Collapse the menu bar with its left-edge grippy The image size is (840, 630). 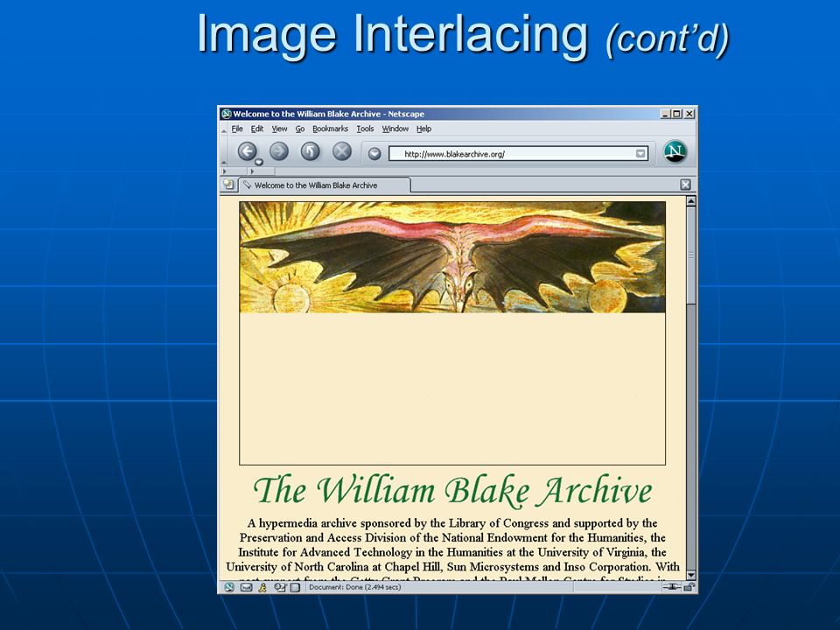(224, 129)
